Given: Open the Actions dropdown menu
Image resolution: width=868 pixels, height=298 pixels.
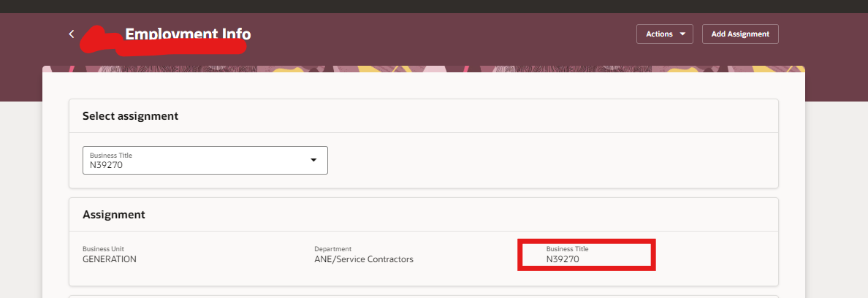Looking at the screenshot, I should (665, 34).
